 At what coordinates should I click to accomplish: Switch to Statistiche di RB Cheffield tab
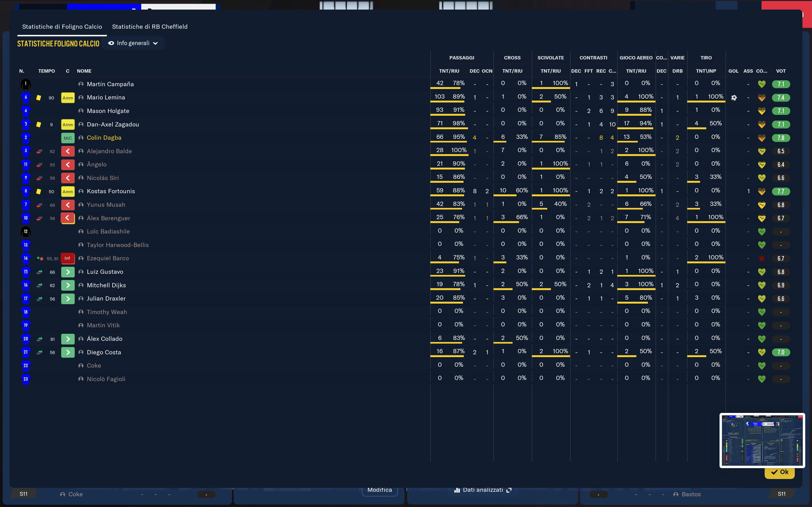pyautogui.click(x=150, y=26)
